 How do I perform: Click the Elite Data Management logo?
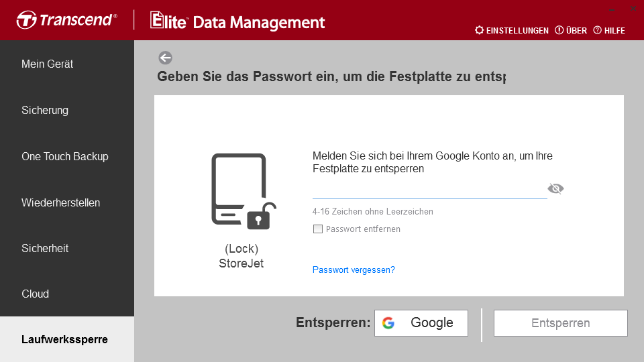(237, 21)
